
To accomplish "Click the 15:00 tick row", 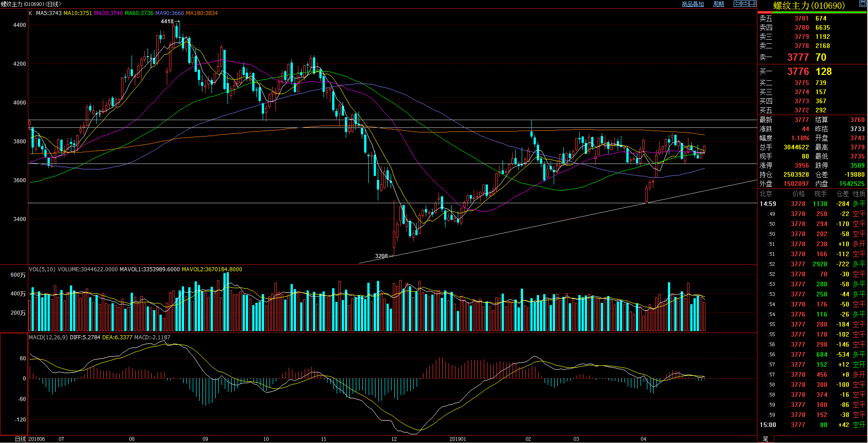I will [812, 425].
